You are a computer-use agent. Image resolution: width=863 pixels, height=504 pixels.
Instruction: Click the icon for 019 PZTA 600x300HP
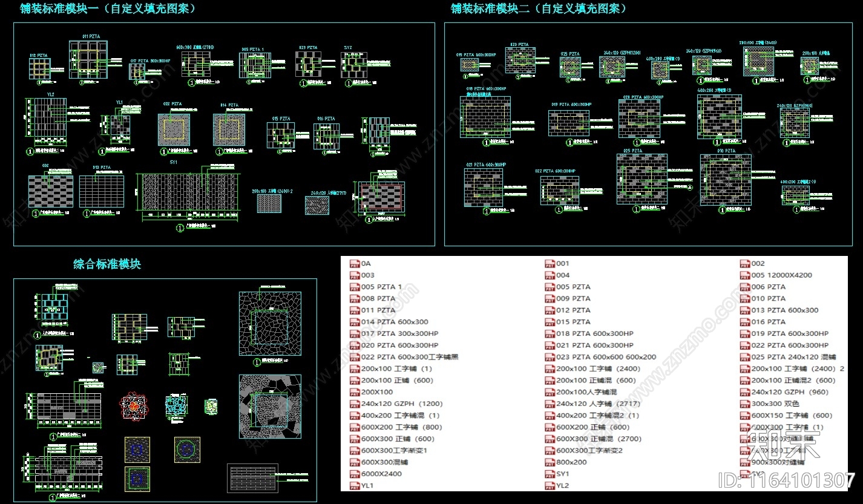744,334
